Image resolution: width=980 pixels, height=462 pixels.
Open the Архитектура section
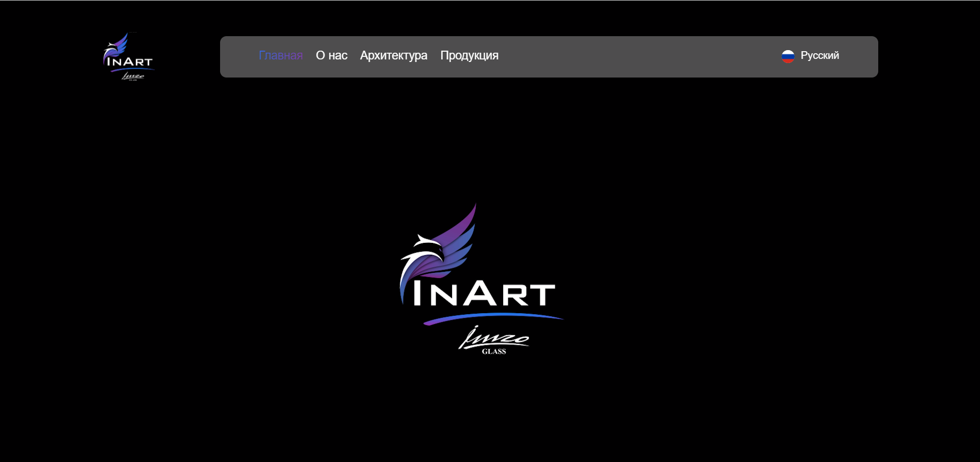394,55
